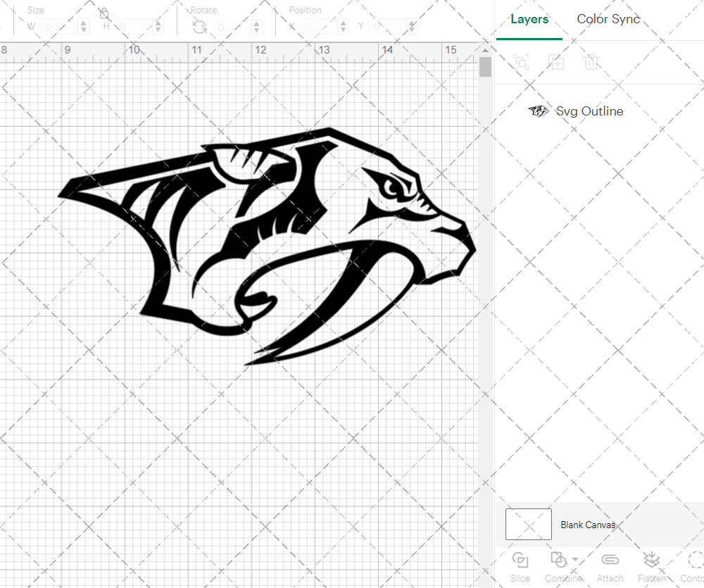Click the Rotate icon in toolbar
704x588 pixels.
[x=200, y=27]
